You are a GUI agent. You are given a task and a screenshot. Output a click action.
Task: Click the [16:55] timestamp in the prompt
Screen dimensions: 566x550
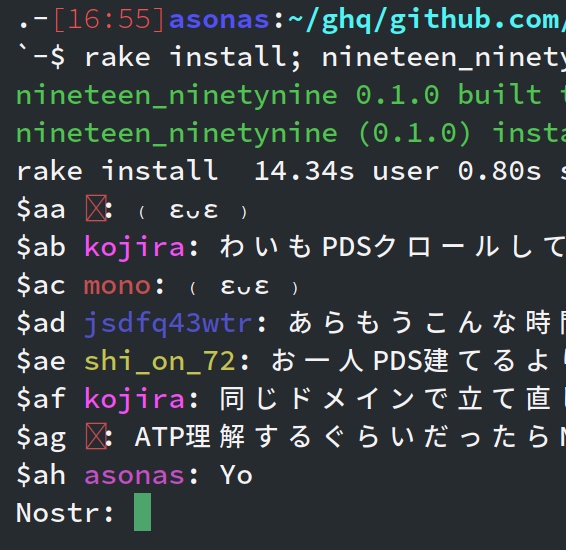(109, 19)
